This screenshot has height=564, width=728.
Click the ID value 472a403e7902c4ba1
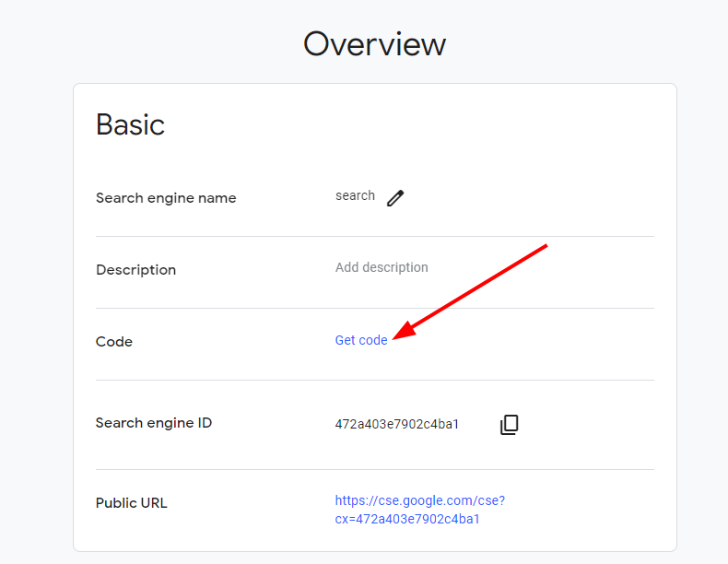(x=396, y=424)
